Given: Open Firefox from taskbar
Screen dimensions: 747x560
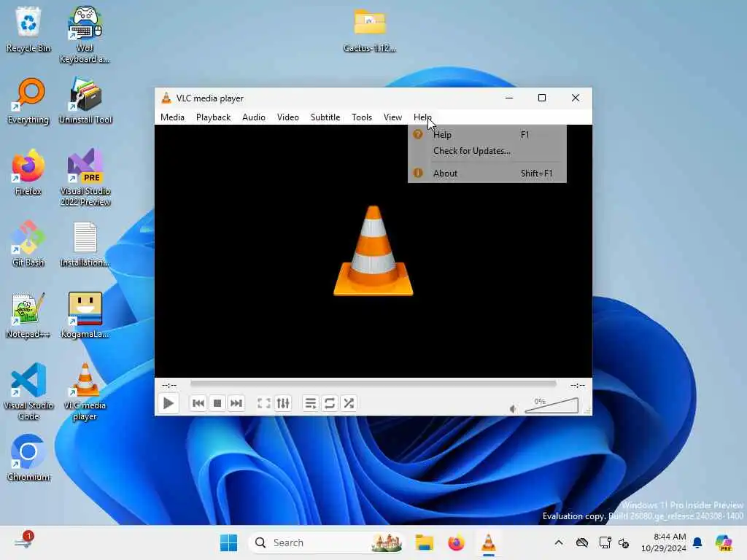Looking at the screenshot, I should tap(456, 542).
